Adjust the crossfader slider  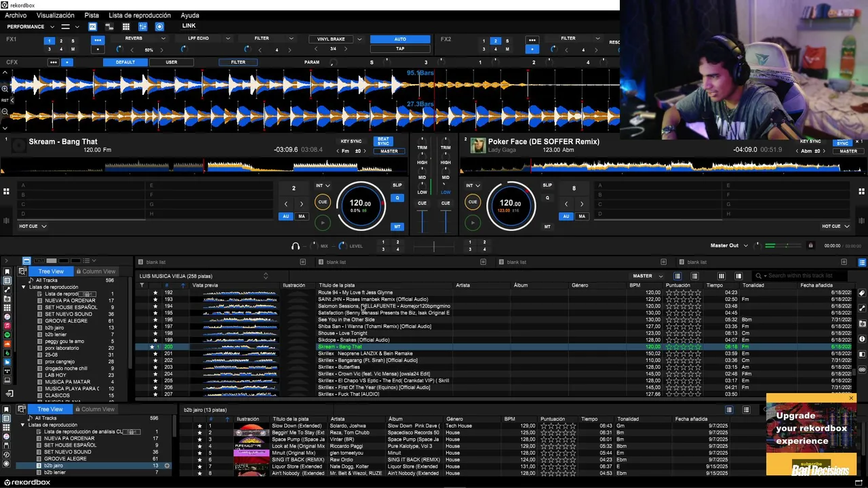434,246
